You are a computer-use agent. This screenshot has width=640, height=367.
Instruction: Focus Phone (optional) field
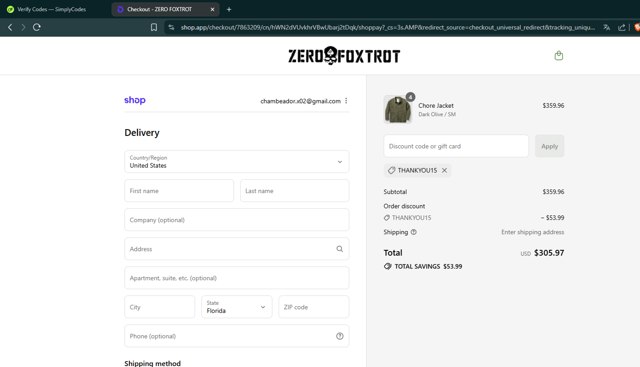pos(237,336)
